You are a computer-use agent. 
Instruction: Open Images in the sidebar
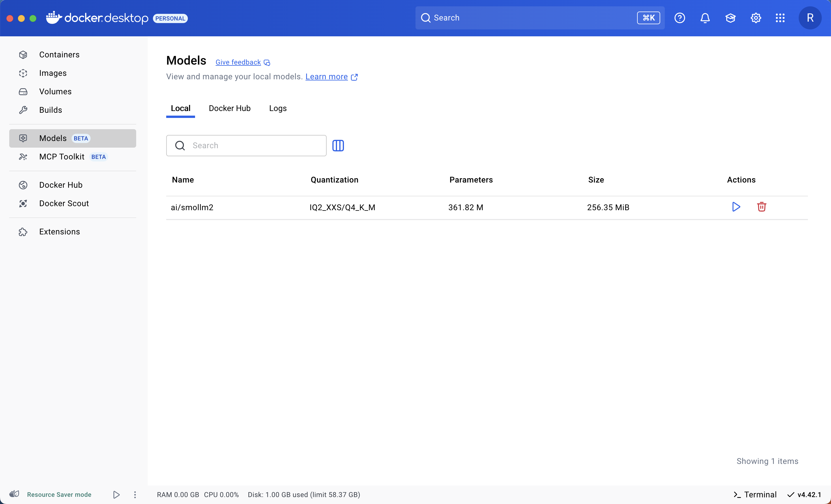(72, 73)
